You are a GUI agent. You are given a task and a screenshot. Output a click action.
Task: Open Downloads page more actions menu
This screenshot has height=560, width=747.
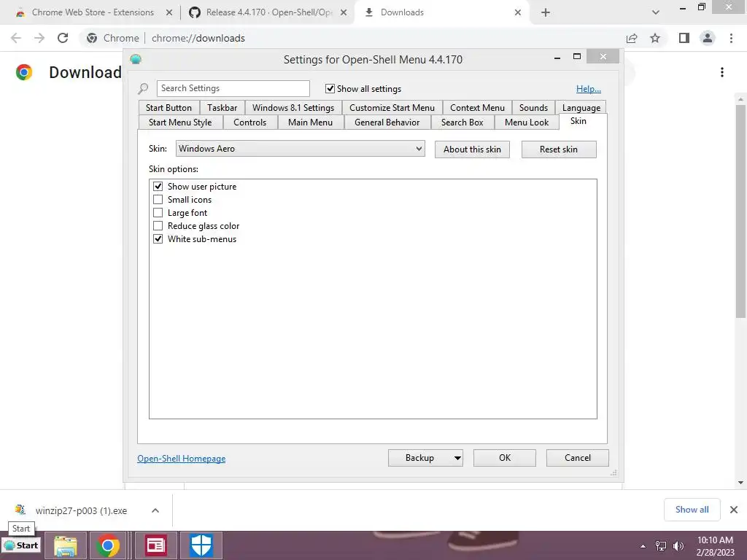722,72
